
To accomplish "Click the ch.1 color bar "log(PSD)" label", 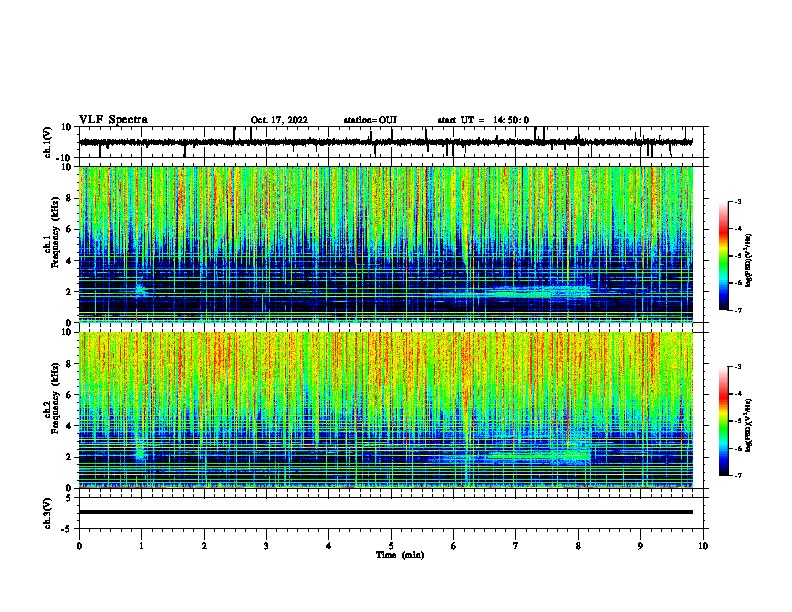I will (748, 260).
